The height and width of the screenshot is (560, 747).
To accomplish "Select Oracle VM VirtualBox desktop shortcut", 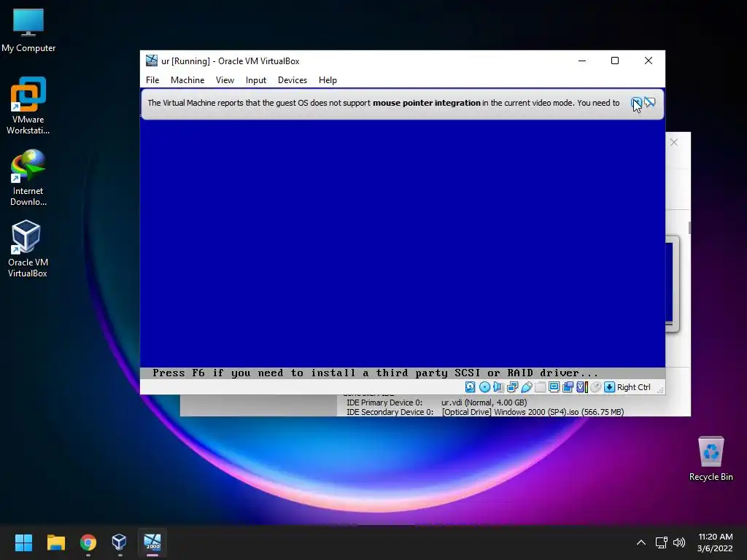I will pos(27,249).
